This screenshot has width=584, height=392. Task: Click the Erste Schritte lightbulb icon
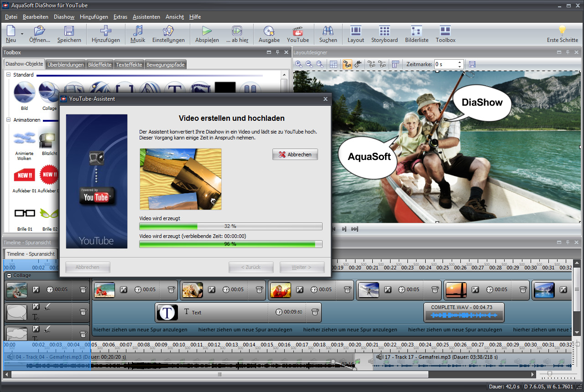point(562,31)
